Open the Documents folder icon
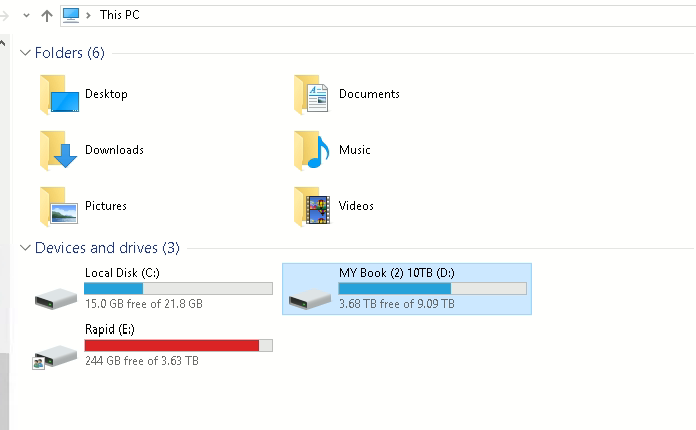This screenshot has height=430, width=696. click(311, 95)
